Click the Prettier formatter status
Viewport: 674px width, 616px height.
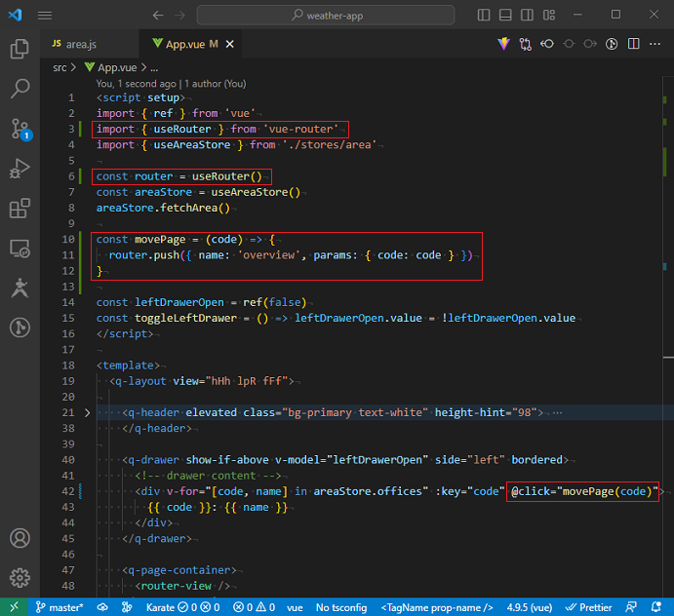588,607
